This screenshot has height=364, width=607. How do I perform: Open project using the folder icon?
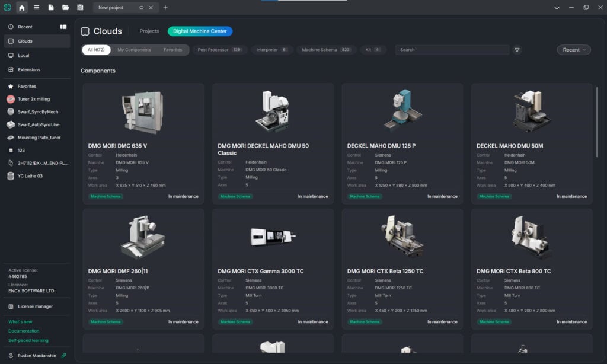click(65, 7)
